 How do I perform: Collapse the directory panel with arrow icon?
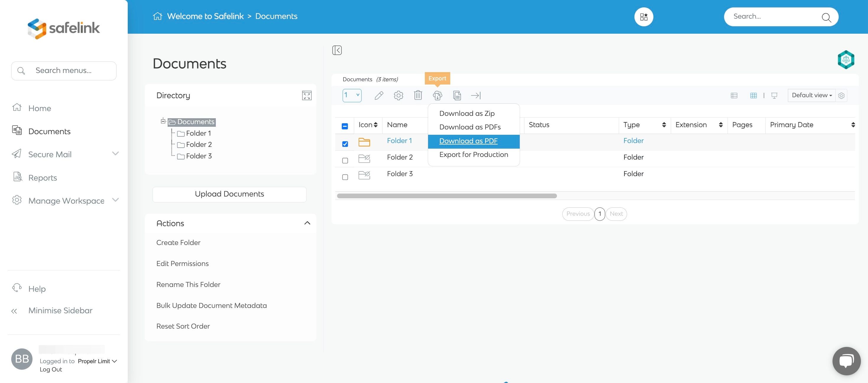click(337, 50)
